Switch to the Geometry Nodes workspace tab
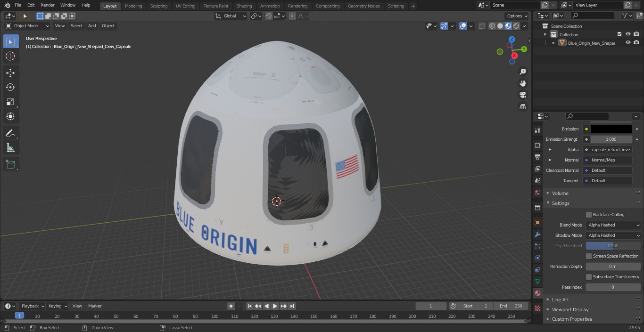The image size is (644, 332). pyautogui.click(x=363, y=6)
